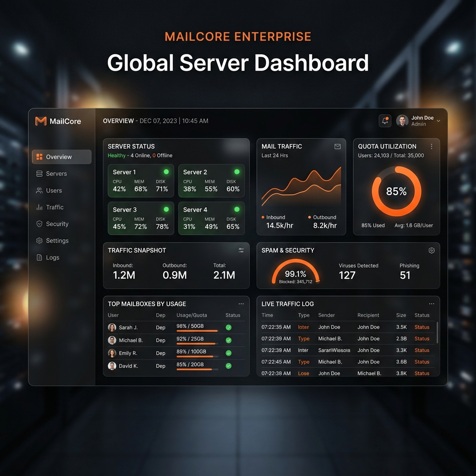Open Servers in the sidebar

point(62,174)
